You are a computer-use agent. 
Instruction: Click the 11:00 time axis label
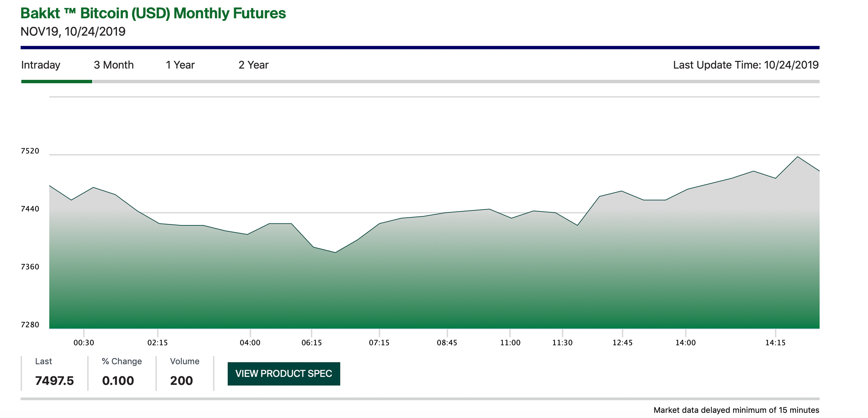point(510,342)
